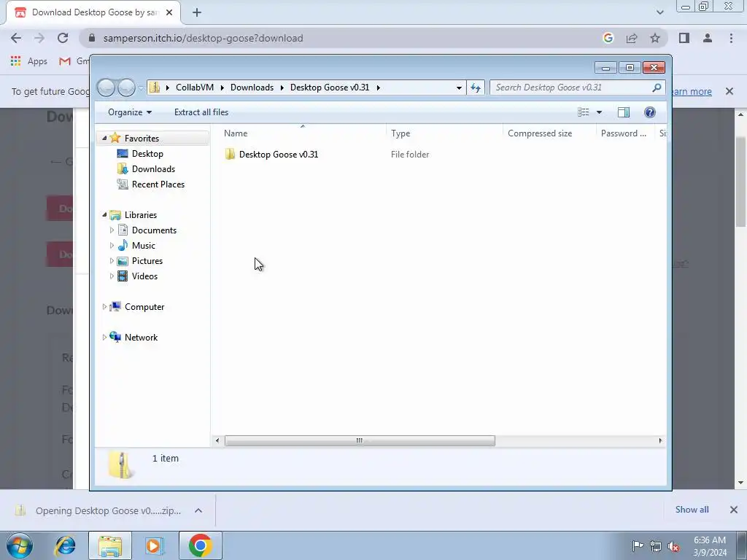The height and width of the screenshot is (560, 747).
Task: Select Music library
Action: (144, 246)
